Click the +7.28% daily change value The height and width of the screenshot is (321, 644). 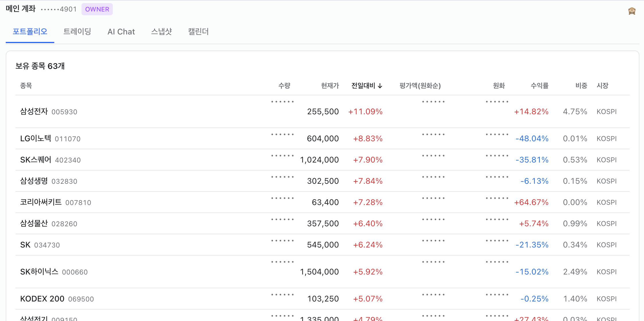[368, 202]
